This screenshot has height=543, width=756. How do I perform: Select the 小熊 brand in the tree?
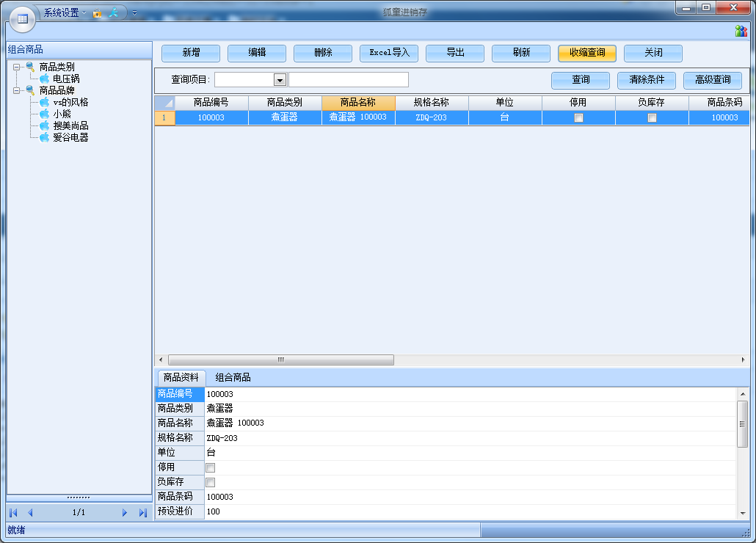pyautogui.click(x=62, y=114)
